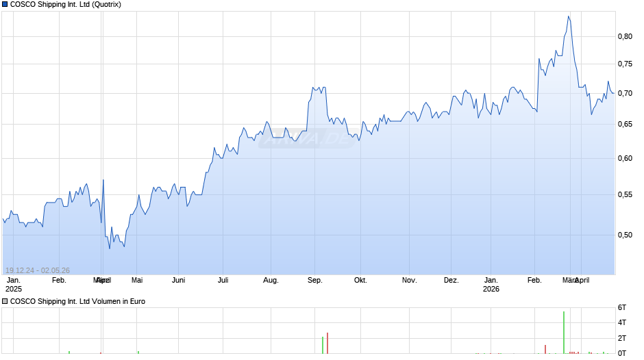Viewport: 644px width, 360px height.
Task: Click the Sep. month label
Action: coord(315,281)
